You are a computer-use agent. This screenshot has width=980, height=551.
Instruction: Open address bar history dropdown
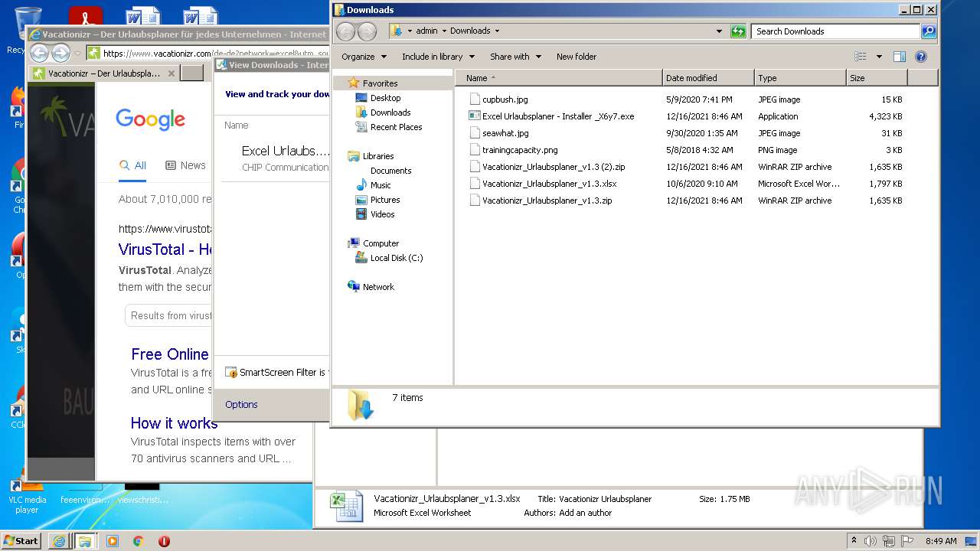719,31
